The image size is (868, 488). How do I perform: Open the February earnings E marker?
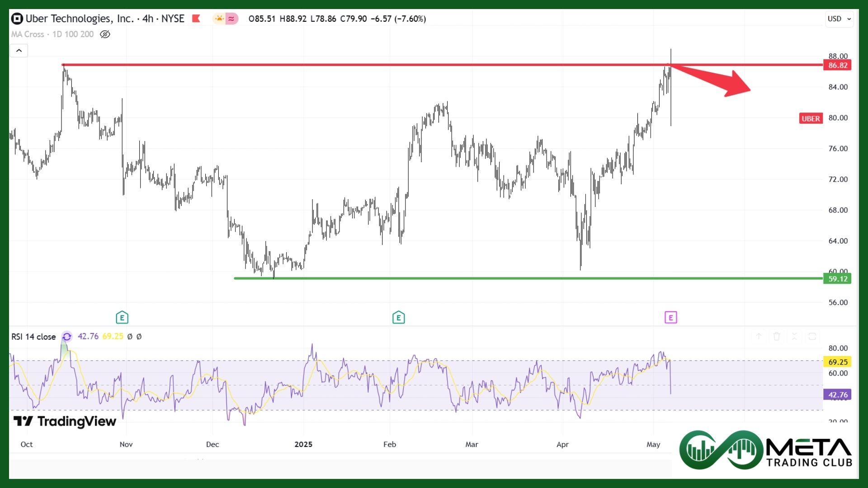pos(398,318)
